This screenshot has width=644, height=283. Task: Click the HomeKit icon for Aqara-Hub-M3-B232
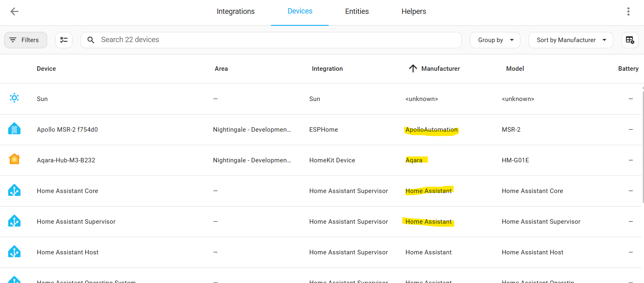tap(14, 159)
